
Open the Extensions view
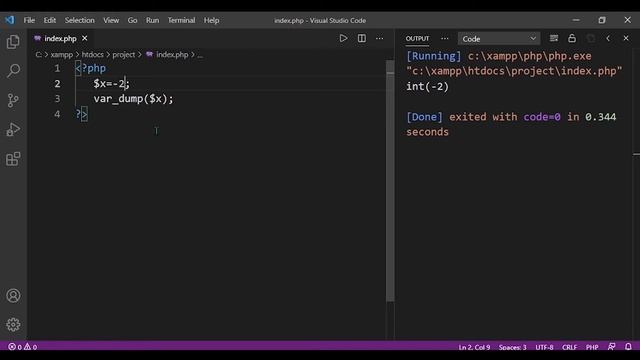coord(13,159)
